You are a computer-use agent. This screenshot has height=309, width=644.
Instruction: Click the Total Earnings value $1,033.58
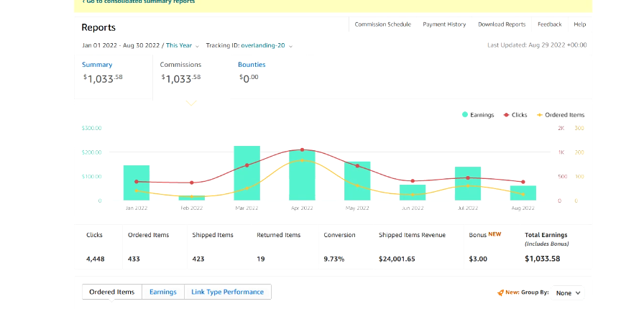click(x=543, y=259)
